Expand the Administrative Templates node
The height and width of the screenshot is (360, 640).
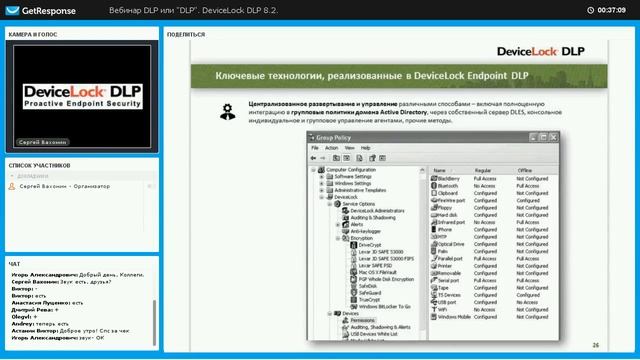point(322,190)
